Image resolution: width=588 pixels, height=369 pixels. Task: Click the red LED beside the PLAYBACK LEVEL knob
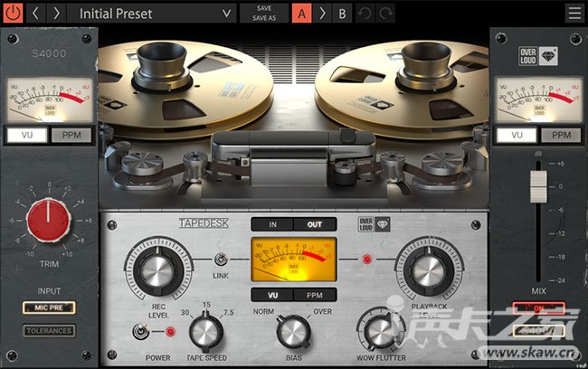coord(367,259)
